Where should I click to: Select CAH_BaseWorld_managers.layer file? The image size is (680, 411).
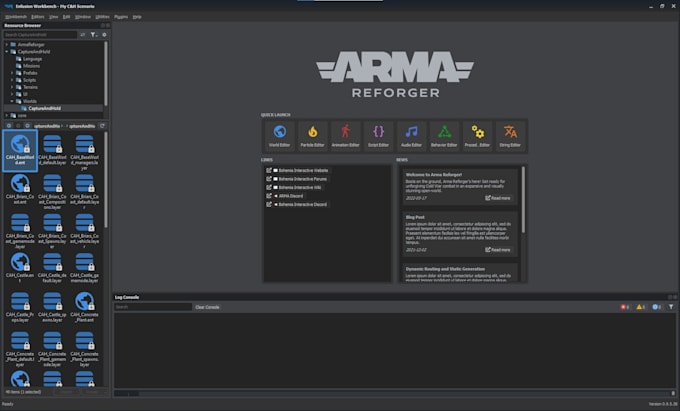click(x=85, y=152)
